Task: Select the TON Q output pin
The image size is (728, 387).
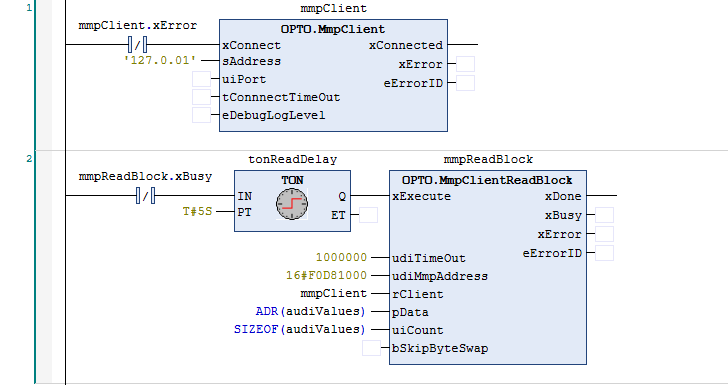Action: [x=342, y=196]
